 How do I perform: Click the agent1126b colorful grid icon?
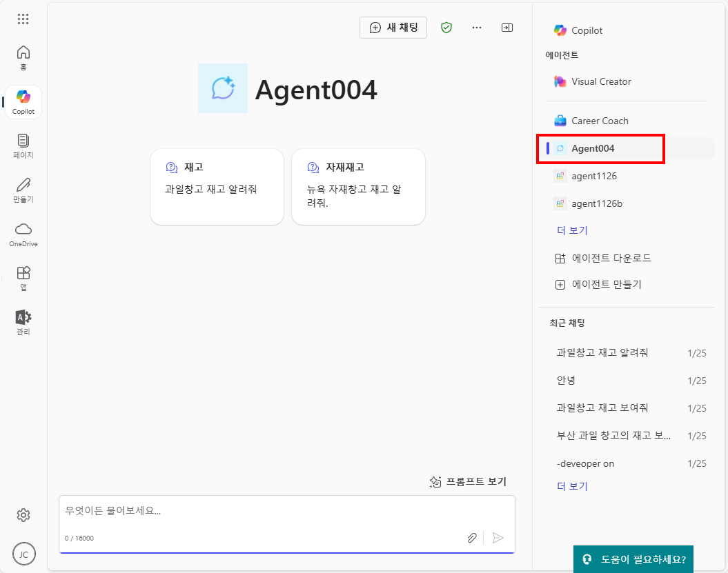[560, 203]
